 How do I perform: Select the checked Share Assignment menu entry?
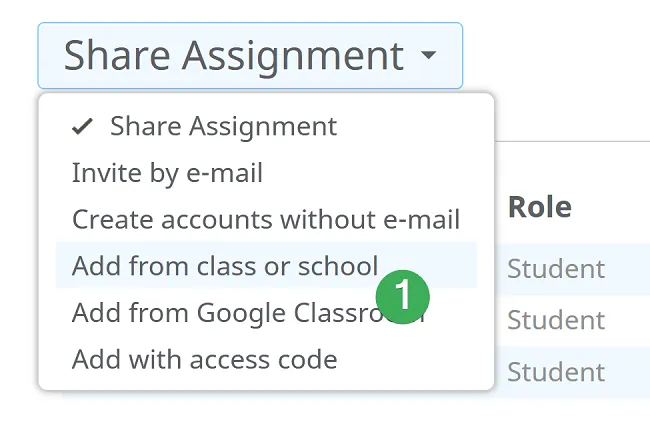223,127
